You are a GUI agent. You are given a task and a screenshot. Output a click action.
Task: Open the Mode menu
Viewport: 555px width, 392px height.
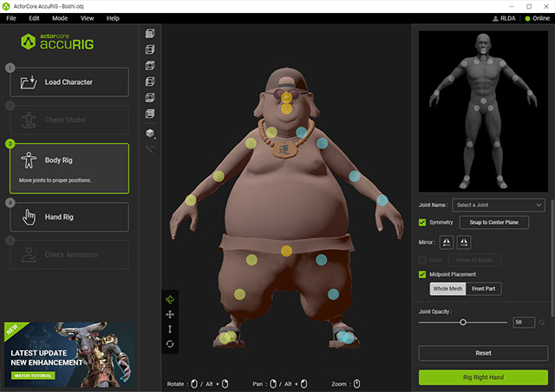tap(60, 18)
